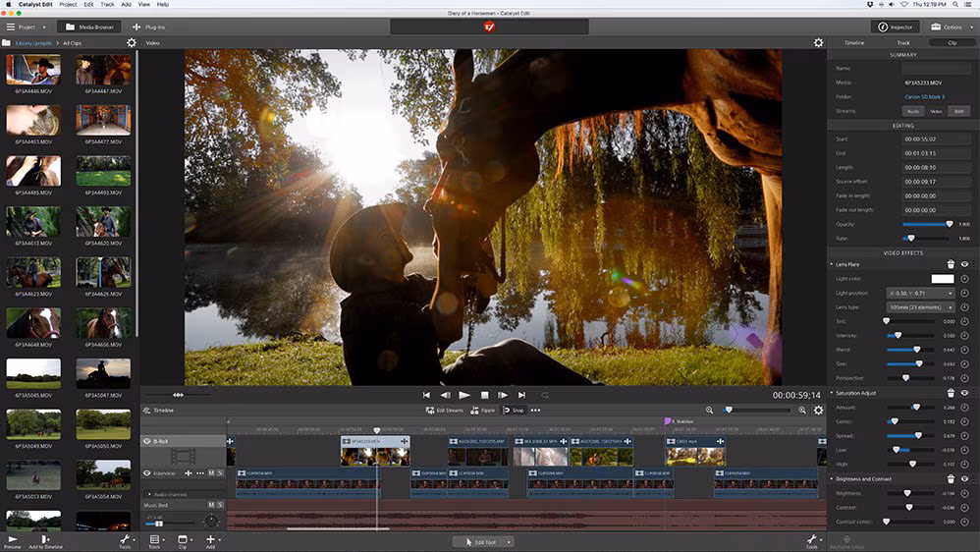Screen dimensions: 980x552
Task: Click the Ripple tool icon in the timeline toolbar
Action: click(475, 410)
